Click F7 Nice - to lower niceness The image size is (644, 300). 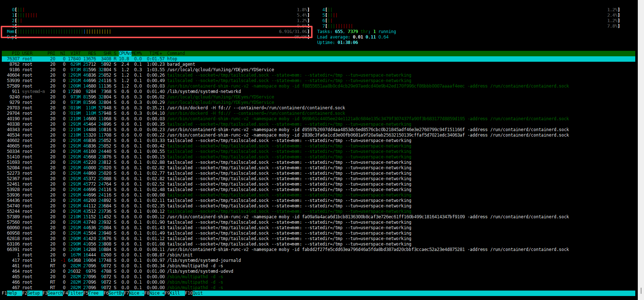coord(134,293)
